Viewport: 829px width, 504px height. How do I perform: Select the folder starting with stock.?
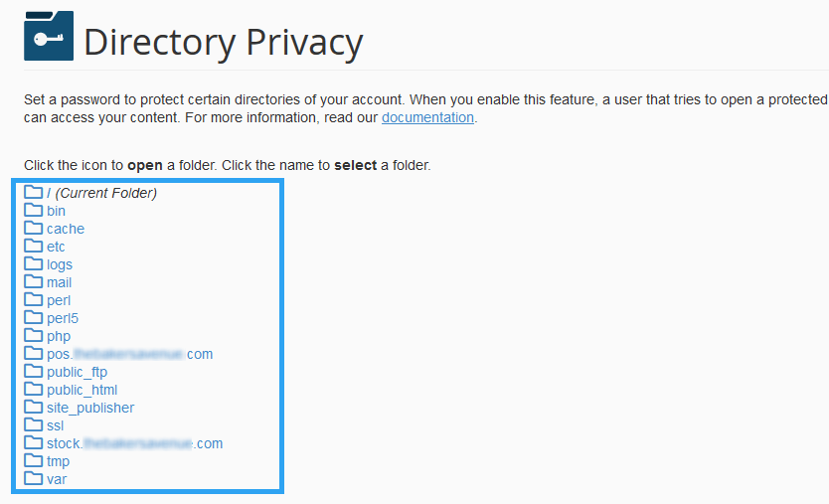[135, 443]
